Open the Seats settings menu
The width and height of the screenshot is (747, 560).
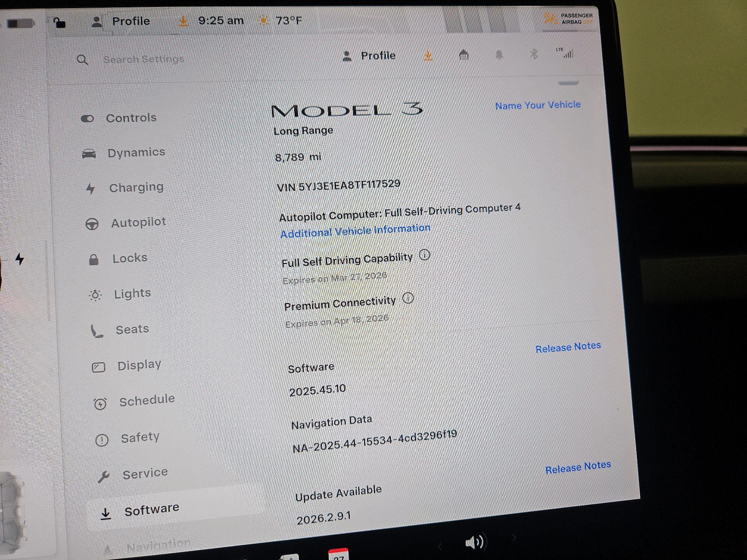coord(120,330)
